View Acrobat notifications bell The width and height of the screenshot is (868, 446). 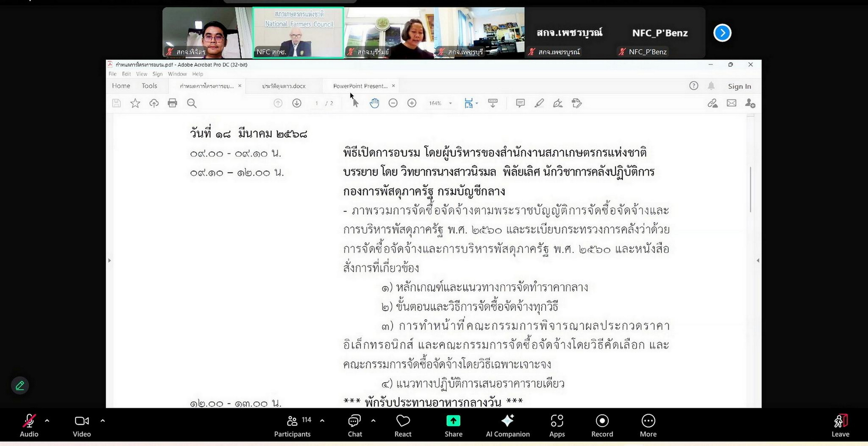(711, 86)
